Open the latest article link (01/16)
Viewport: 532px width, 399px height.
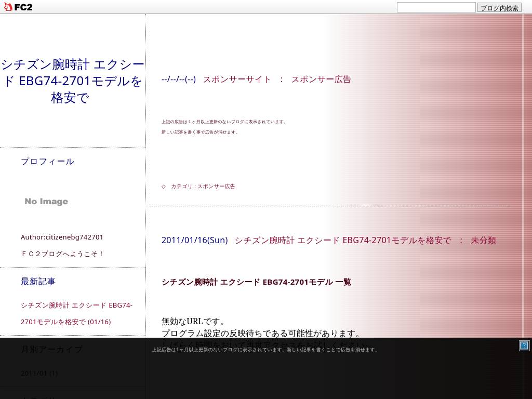(77, 313)
